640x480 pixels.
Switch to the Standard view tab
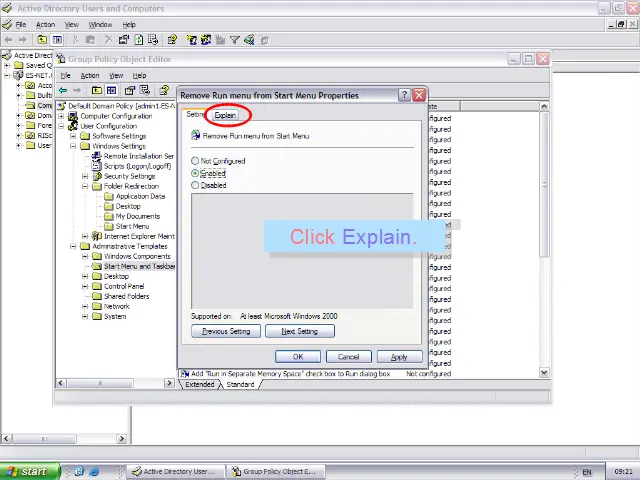tap(240, 384)
